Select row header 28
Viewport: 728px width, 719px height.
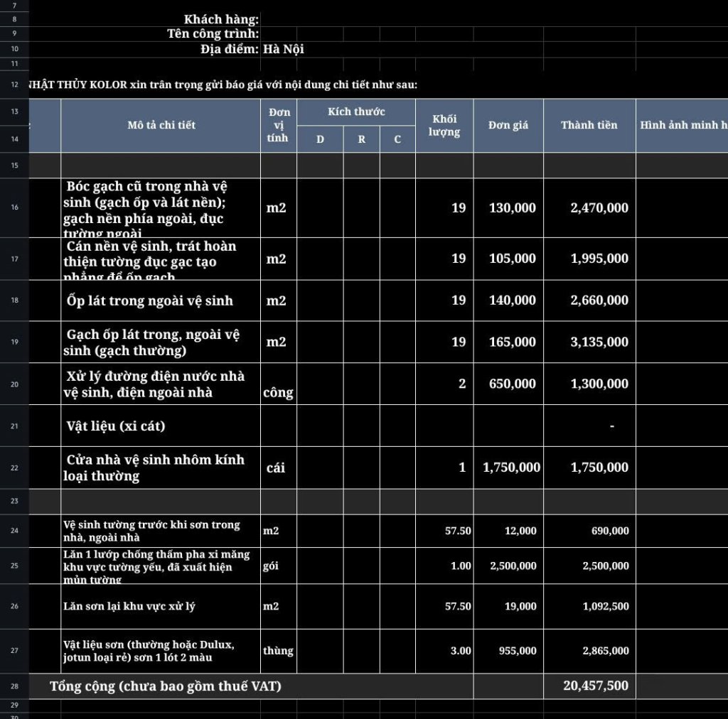coord(14,686)
